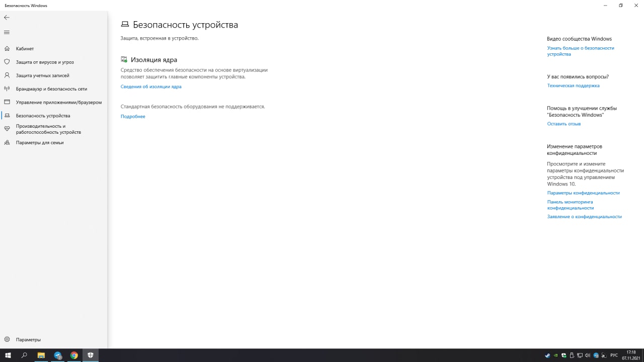Open taskbar search magnifier
The width and height of the screenshot is (644, 362).
pyautogui.click(x=24, y=355)
